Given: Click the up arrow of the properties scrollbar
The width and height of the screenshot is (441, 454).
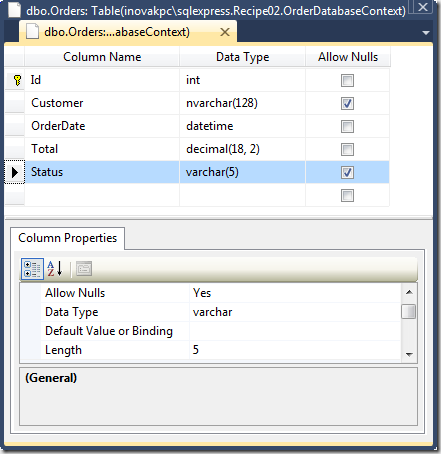Looking at the screenshot, I should click(409, 292).
